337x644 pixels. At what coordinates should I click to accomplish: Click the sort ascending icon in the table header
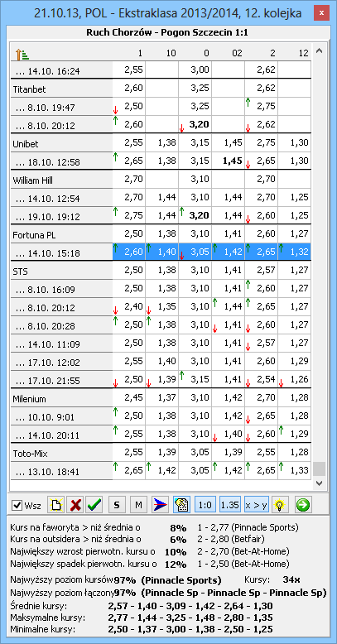point(22,54)
